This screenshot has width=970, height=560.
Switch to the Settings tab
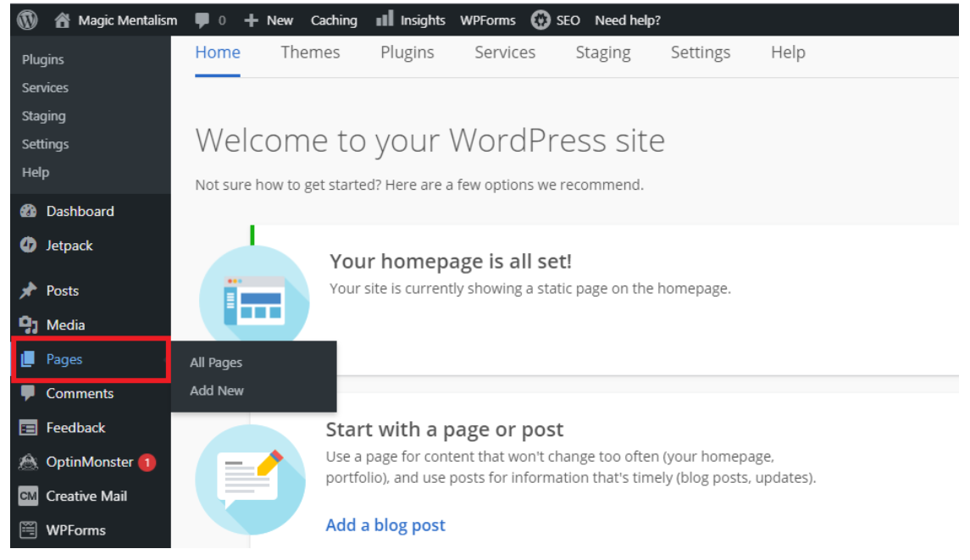pyautogui.click(x=701, y=53)
